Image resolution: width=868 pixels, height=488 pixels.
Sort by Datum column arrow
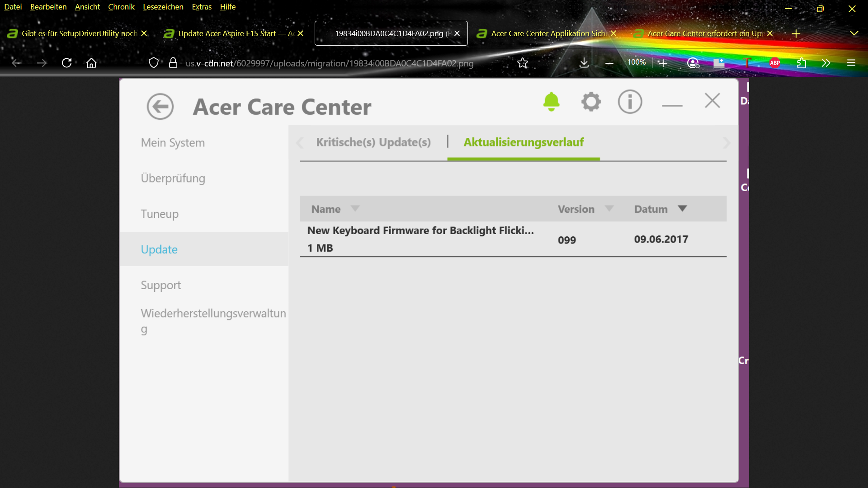(x=682, y=208)
